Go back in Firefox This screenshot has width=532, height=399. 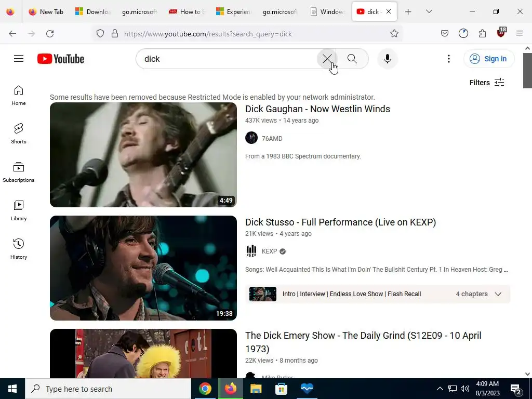(12, 34)
